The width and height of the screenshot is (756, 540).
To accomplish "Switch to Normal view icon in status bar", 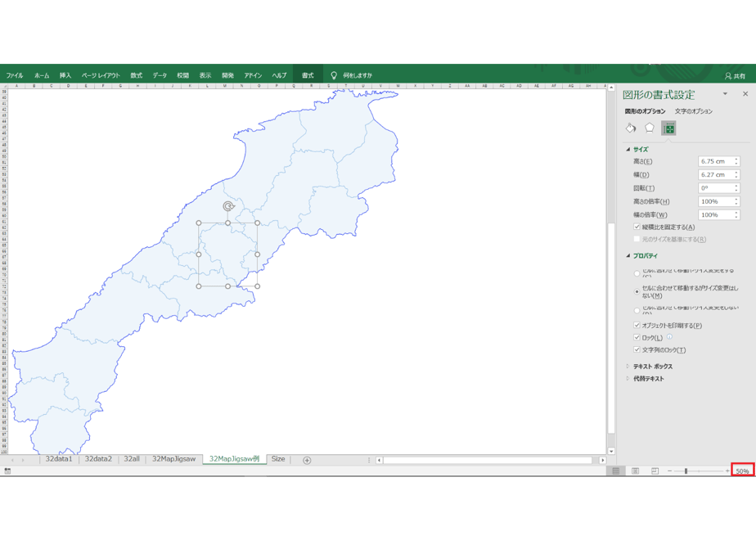I will click(x=616, y=471).
